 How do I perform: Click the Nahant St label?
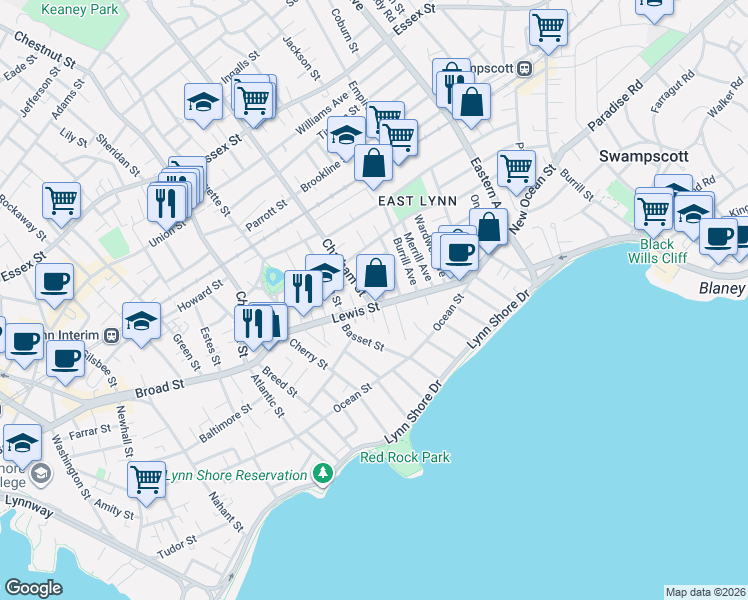[226, 512]
